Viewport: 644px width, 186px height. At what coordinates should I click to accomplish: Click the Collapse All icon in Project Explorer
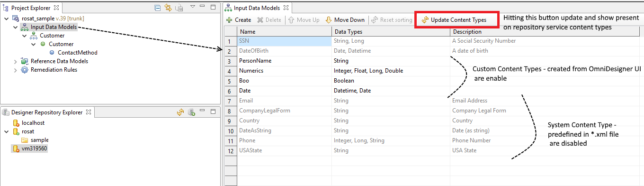[x=158, y=8]
